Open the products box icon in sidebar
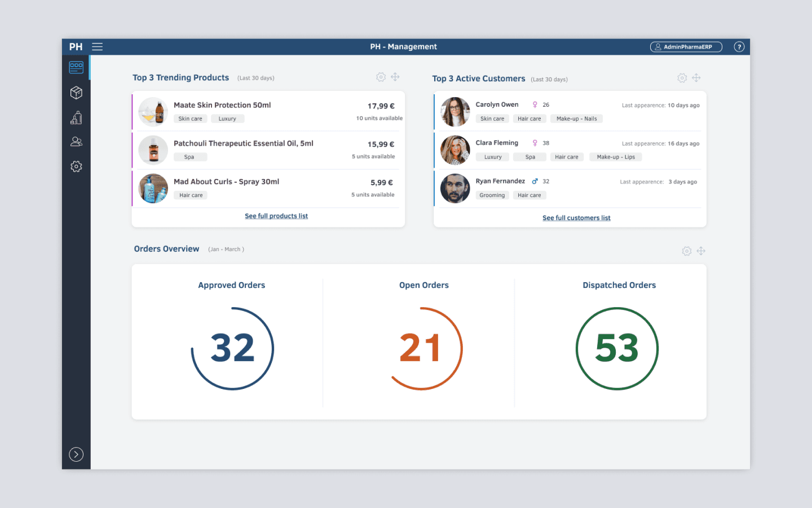Screen dimensions: 812x508 [76, 93]
